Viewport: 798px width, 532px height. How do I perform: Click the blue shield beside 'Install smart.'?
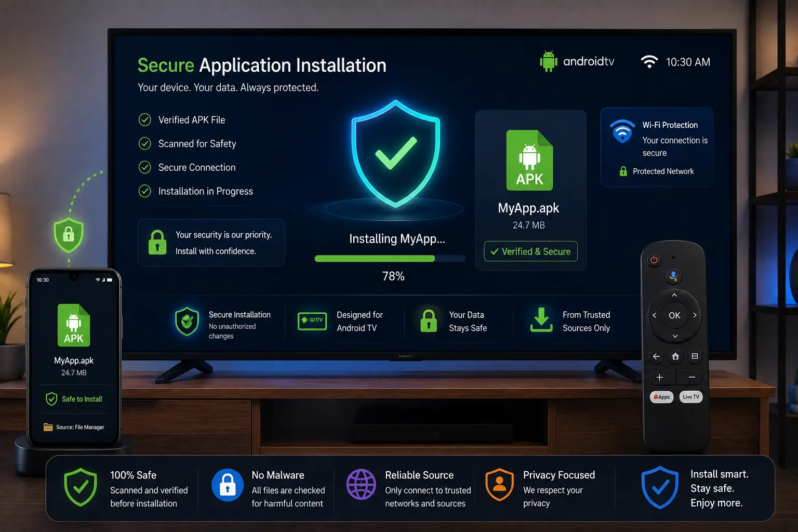(660, 487)
